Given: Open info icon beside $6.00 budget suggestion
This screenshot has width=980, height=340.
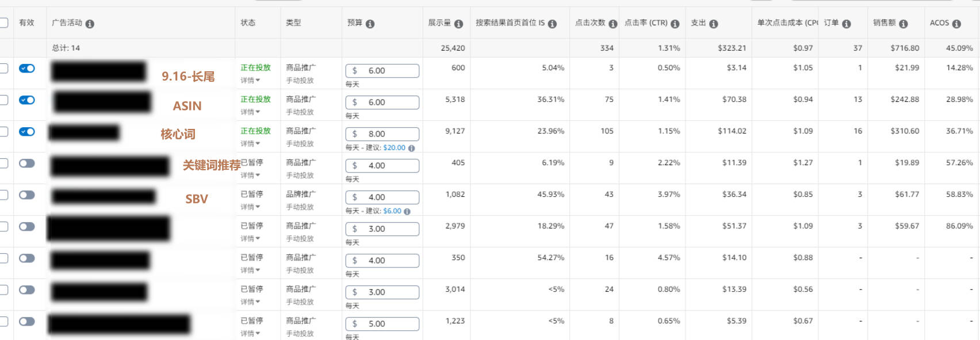Looking at the screenshot, I should pos(407,211).
